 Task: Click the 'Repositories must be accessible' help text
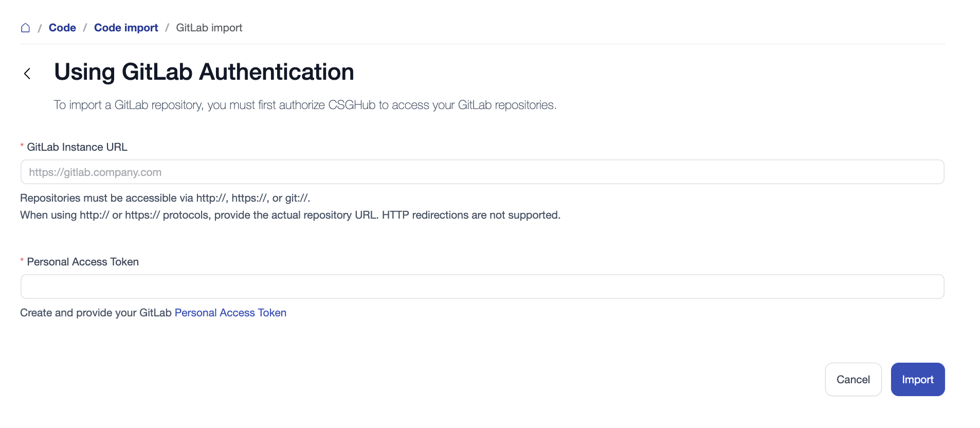[165, 198]
